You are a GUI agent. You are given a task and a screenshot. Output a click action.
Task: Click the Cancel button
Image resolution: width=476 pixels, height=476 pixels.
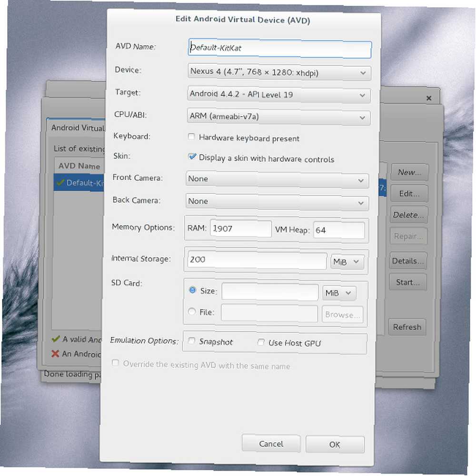[271, 444]
